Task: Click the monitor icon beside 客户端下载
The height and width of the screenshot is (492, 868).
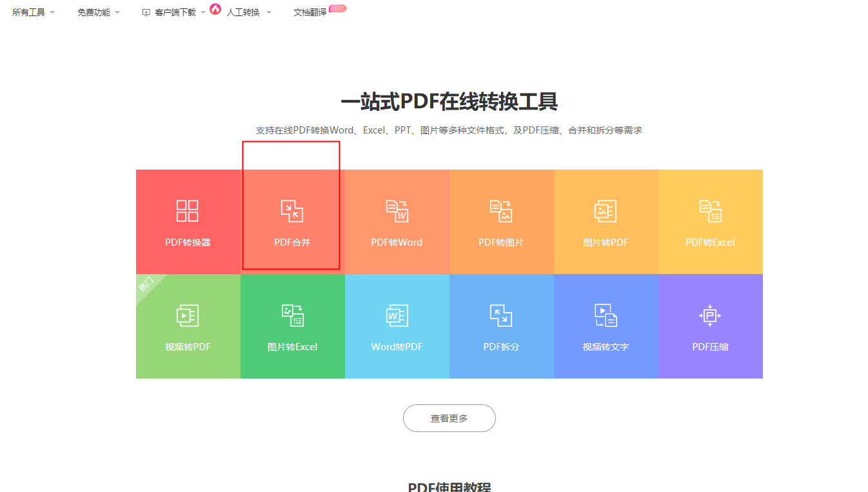Action: [x=146, y=12]
